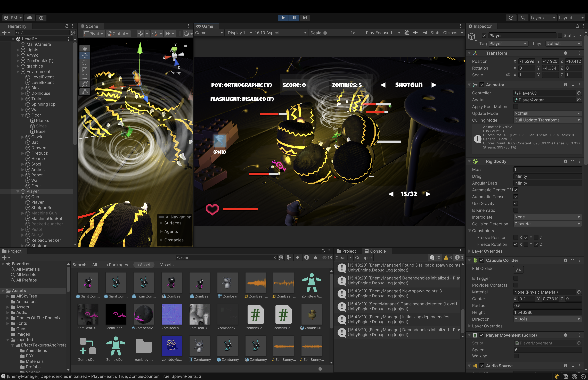Click the Clear button in Console
Viewport: 588px width, 380px height.
tap(340, 258)
